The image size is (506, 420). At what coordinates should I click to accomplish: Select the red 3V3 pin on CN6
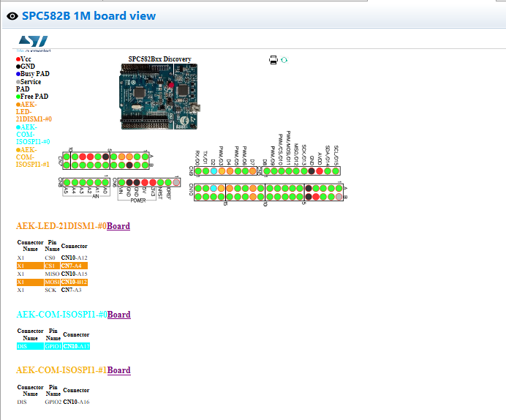pyautogui.click(x=153, y=182)
